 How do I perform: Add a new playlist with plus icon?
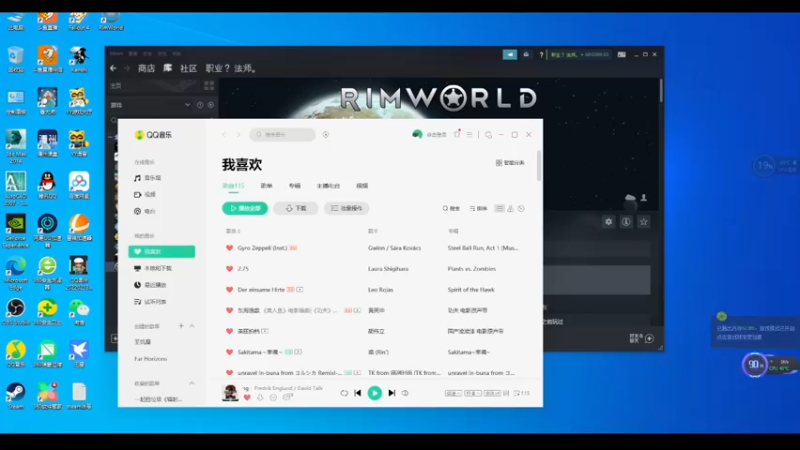[x=181, y=326]
